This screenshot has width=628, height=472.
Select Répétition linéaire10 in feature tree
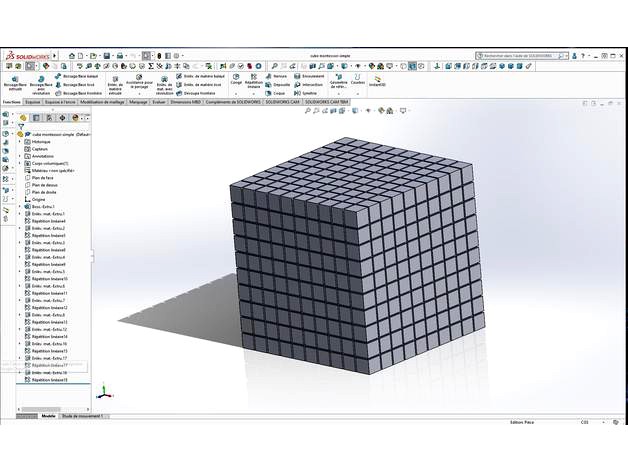click(46, 279)
